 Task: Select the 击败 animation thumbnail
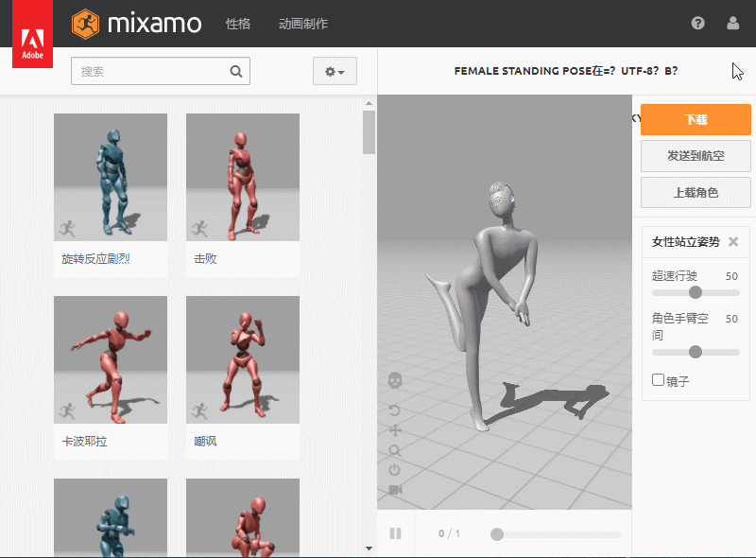(243, 177)
